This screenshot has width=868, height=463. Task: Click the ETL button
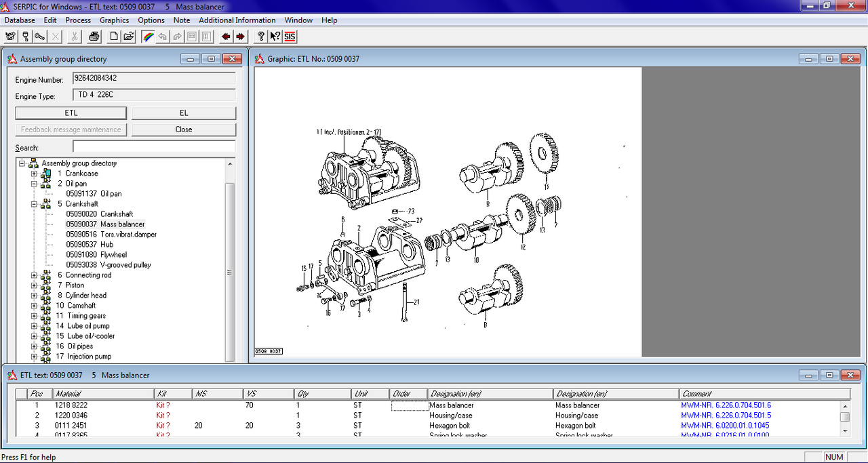[71, 113]
